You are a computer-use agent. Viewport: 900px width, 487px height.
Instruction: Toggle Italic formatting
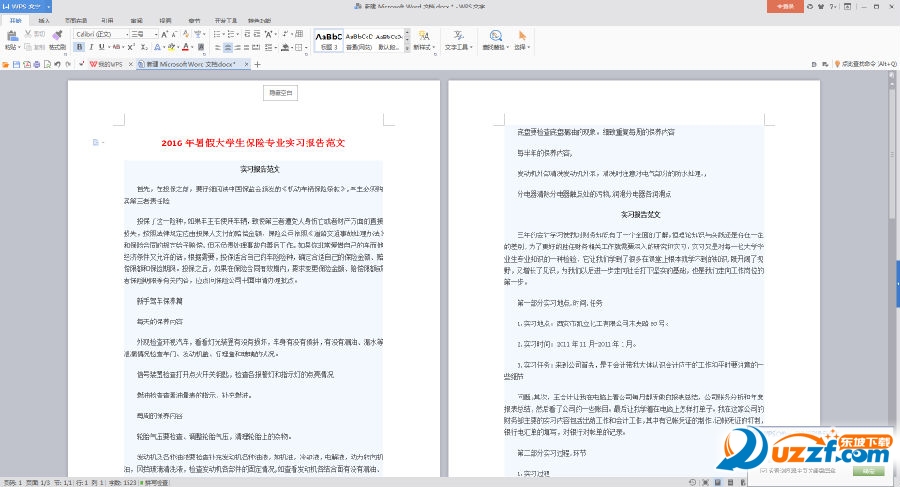[90, 47]
